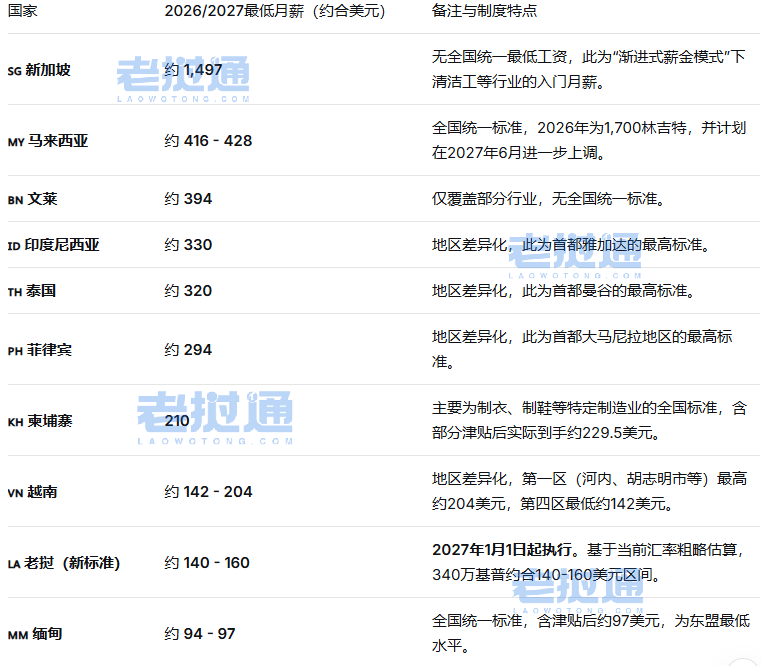This screenshot has height=666, width=761.
Task: Click the 210 salary value for Cambodia
Action: click(x=177, y=421)
